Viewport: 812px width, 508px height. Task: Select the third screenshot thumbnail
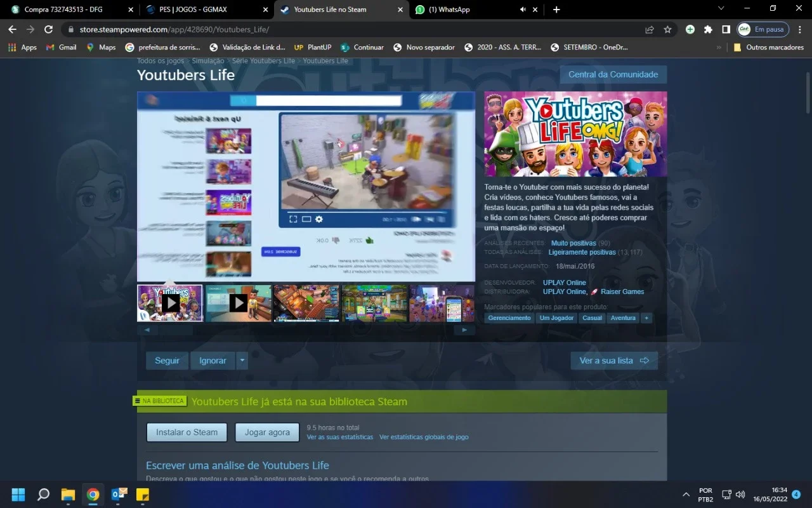307,303
